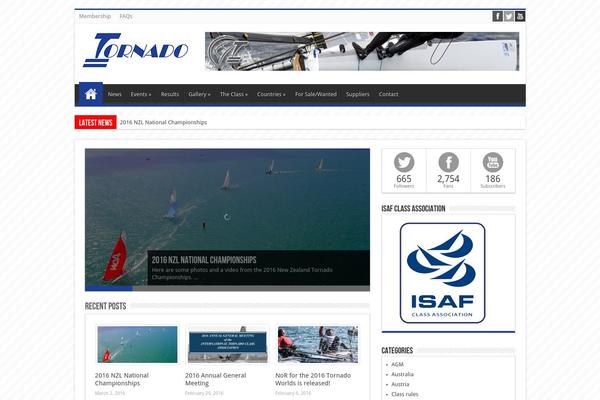This screenshot has width=600, height=400.
Task: Click the 665 Followers count
Action: 404,181
